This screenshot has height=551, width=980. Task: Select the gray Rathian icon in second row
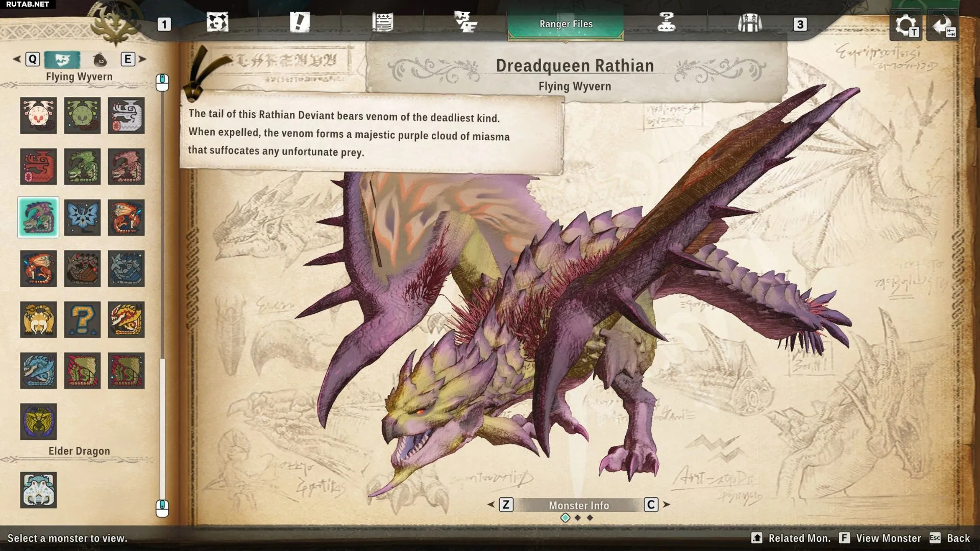pyautogui.click(x=126, y=166)
